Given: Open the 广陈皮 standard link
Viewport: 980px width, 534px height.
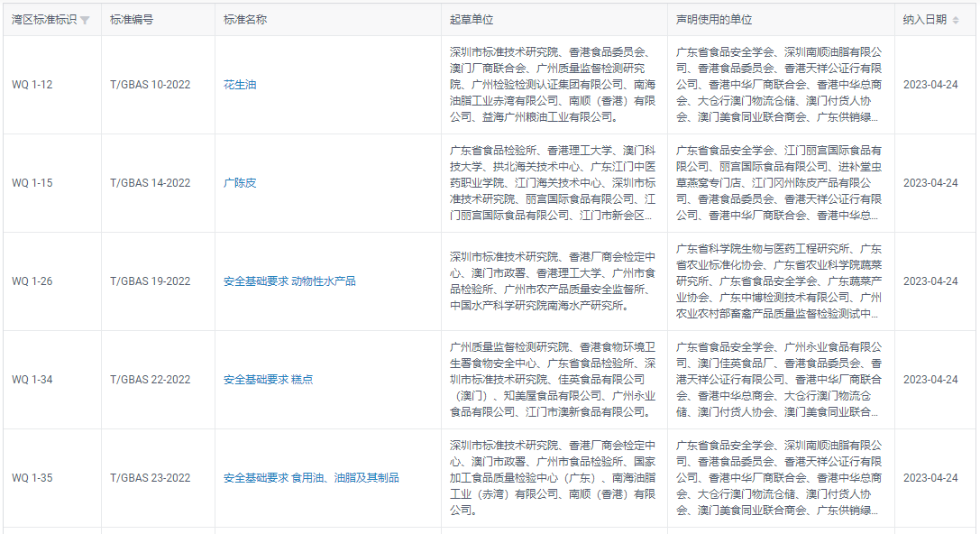Looking at the screenshot, I should [240, 183].
